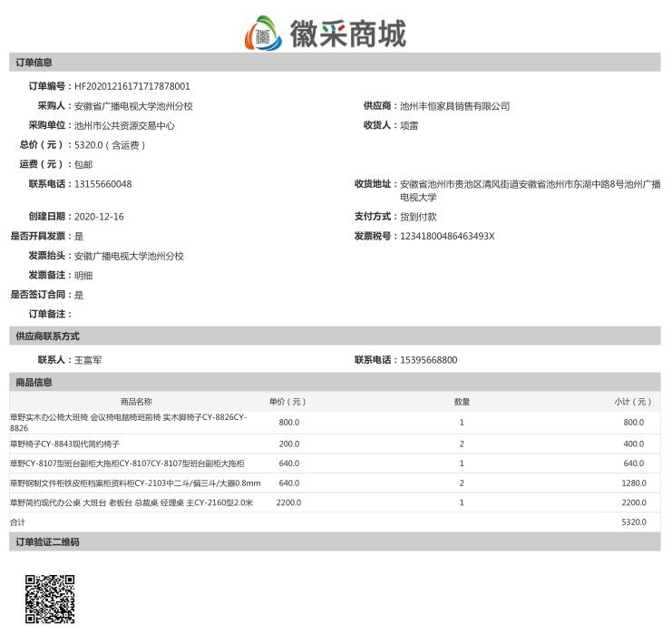
Task: Click the order verification QR code
Action: (x=50, y=599)
